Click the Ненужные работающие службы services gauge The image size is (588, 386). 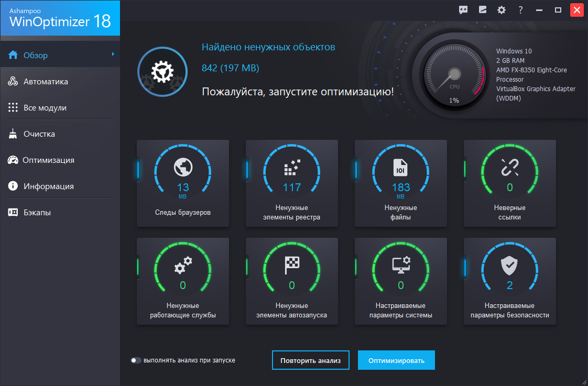pos(182,268)
